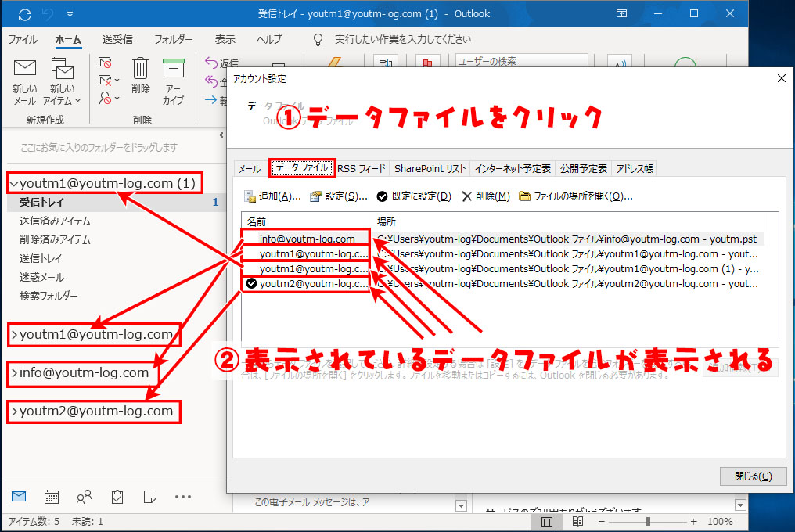Open the アドレス帳 tab
The height and width of the screenshot is (532, 795).
coord(635,169)
